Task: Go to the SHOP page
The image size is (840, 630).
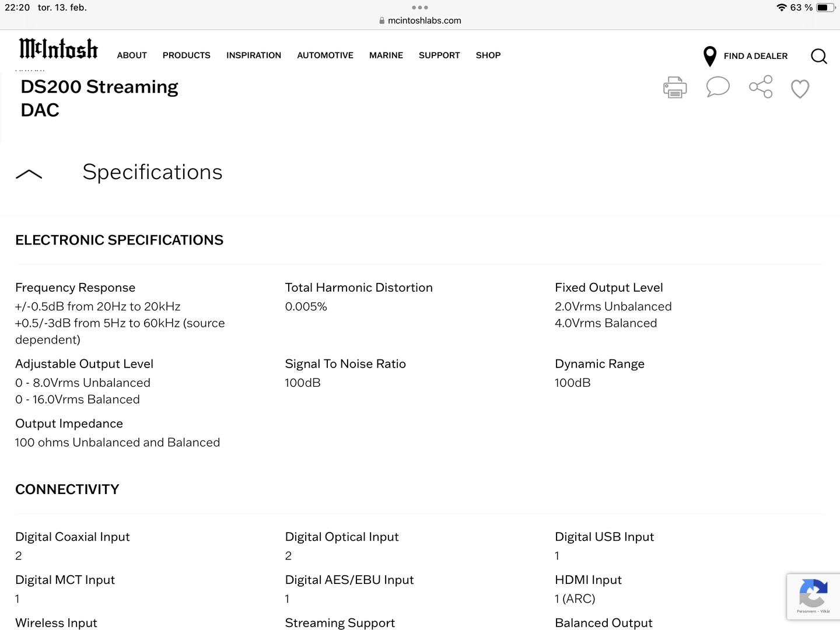Action: click(x=488, y=55)
